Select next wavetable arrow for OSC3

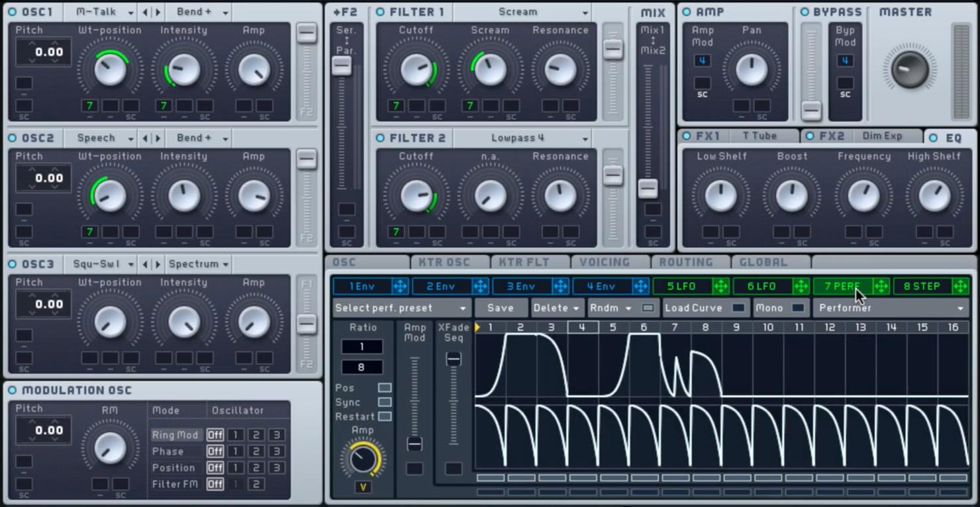click(x=158, y=264)
